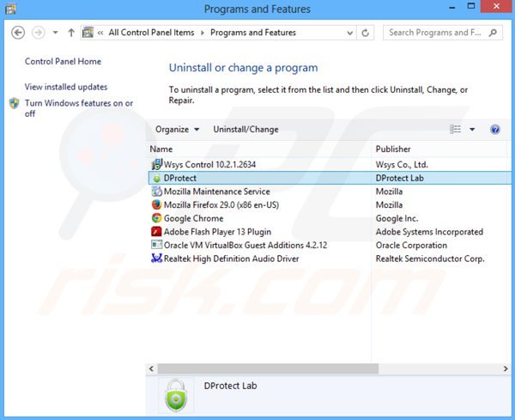515x420 pixels.
Task: Click the window title bar system icon
Action: pyautogui.click(x=10, y=9)
